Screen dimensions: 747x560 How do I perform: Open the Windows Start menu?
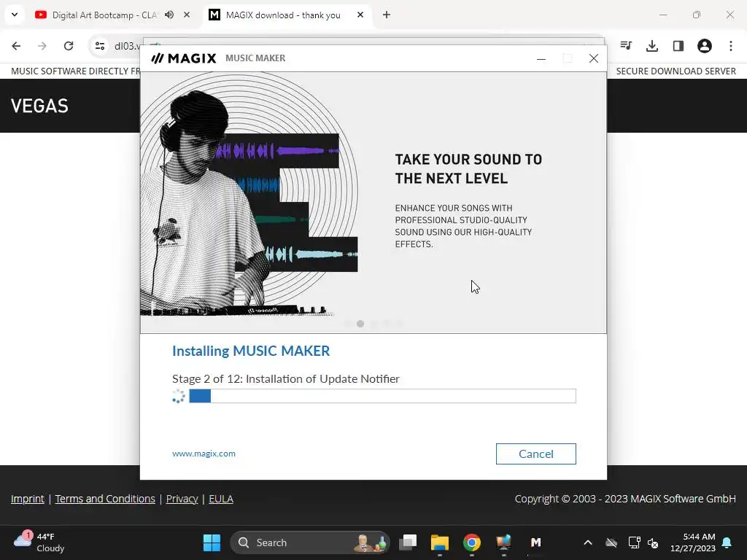tap(212, 542)
